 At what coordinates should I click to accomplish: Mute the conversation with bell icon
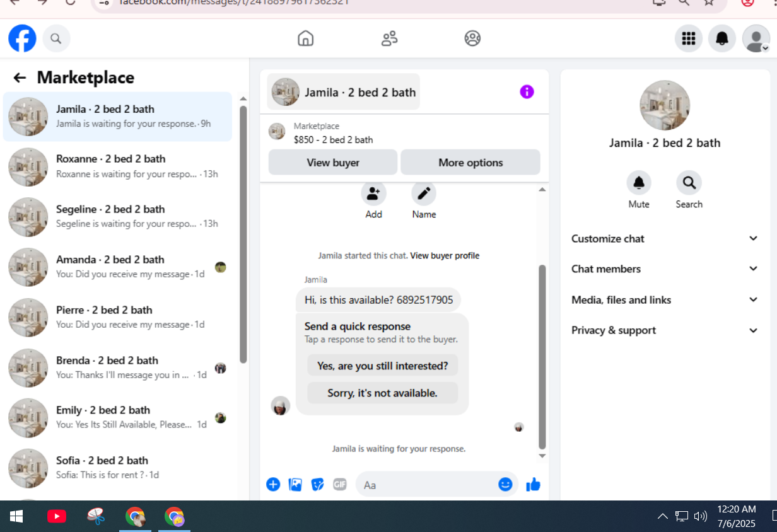(639, 183)
